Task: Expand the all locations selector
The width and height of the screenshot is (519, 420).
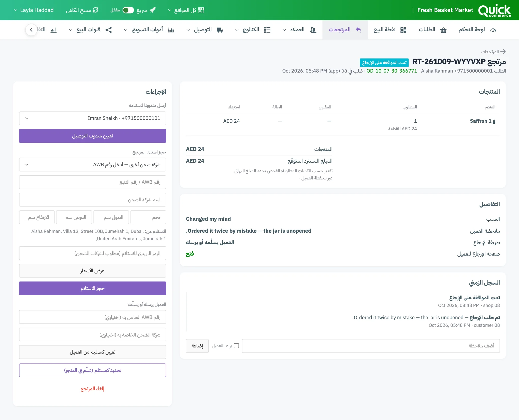Action: 186,10
